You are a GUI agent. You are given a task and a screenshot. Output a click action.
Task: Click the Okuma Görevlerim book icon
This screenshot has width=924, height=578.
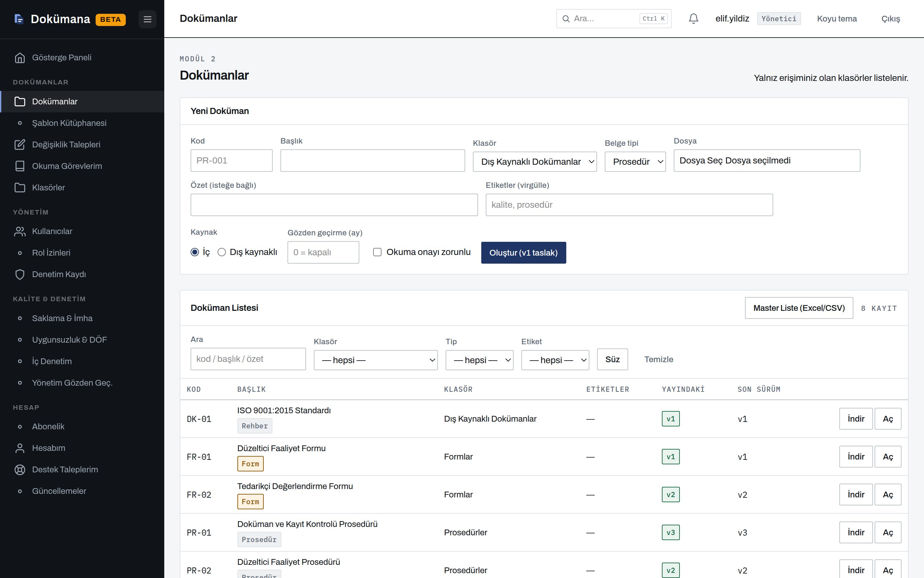click(20, 166)
